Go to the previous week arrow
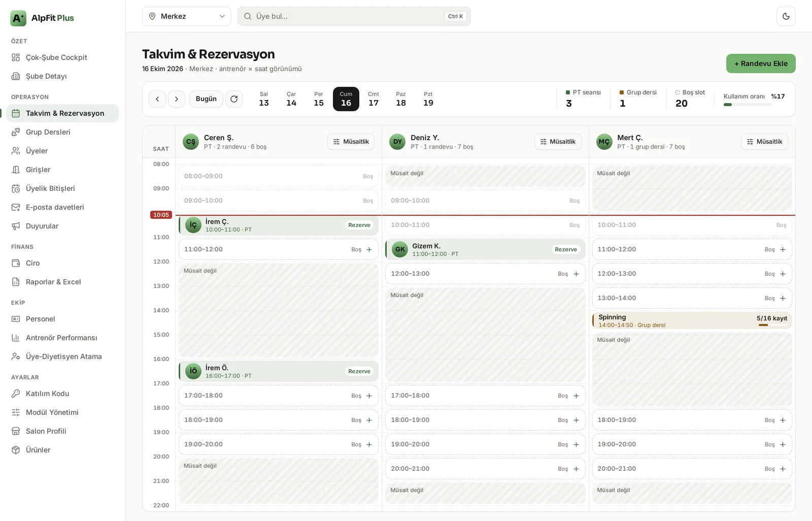This screenshot has height=521, width=812. pos(157,99)
